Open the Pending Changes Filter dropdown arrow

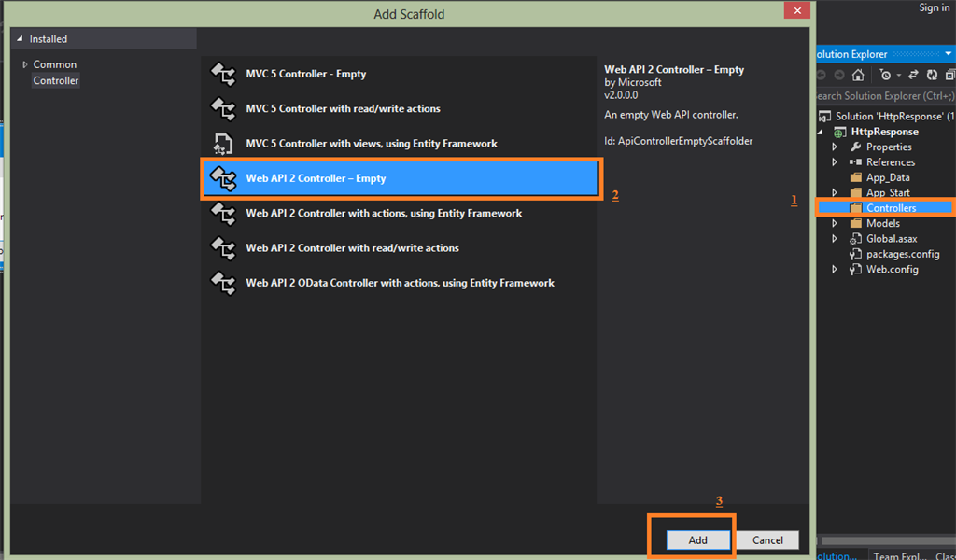click(899, 76)
